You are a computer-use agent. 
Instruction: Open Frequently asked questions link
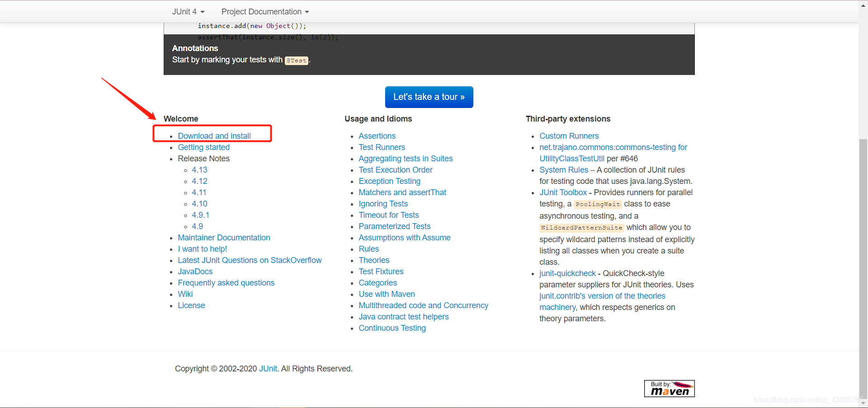coord(226,283)
